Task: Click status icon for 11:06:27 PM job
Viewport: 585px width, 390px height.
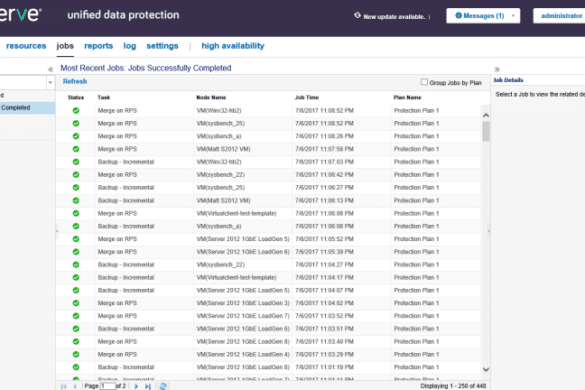Action: (76, 187)
